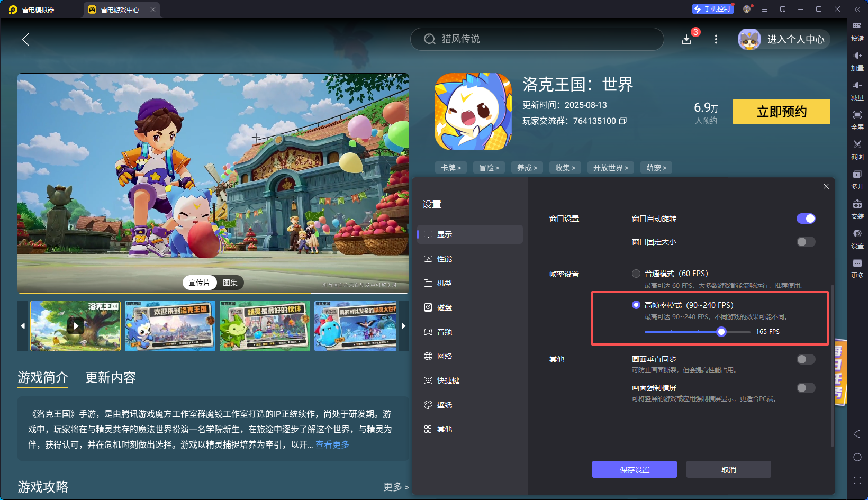Open the 萌宠 > tag

656,168
